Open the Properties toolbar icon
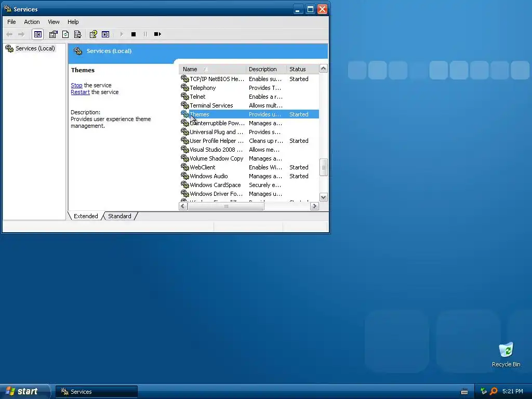532x399 pixels. tap(54, 34)
